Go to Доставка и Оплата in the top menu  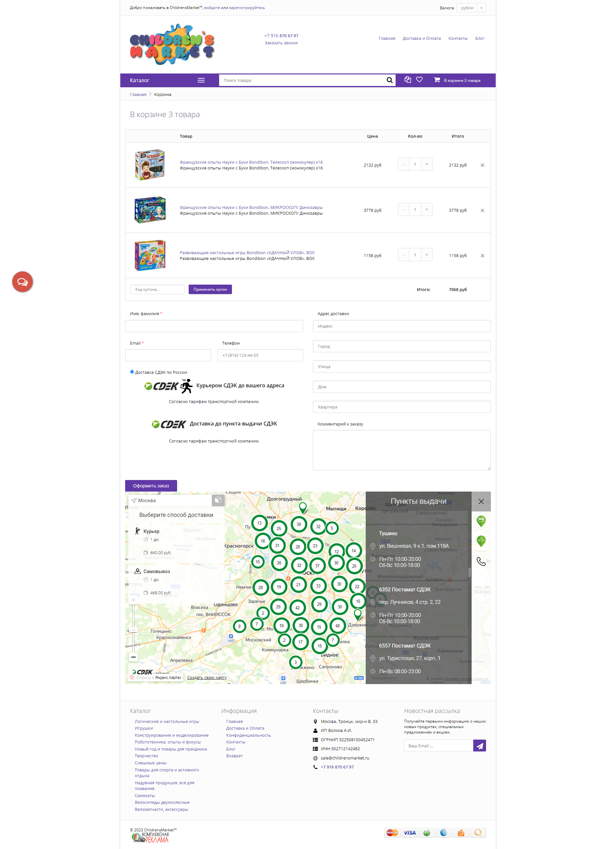point(421,38)
